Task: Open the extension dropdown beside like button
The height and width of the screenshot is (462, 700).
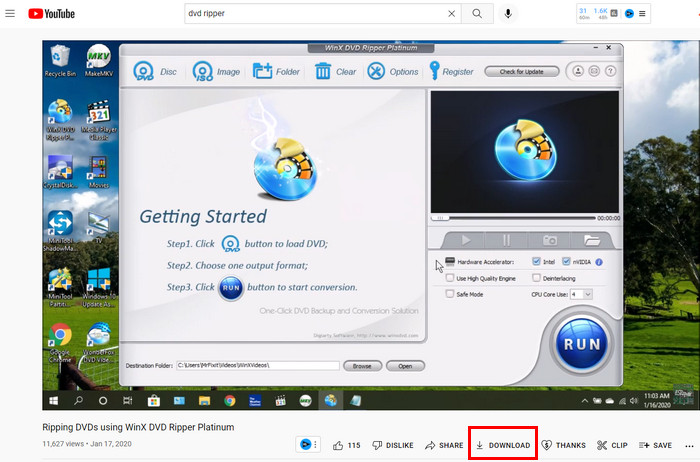Action: click(315, 445)
